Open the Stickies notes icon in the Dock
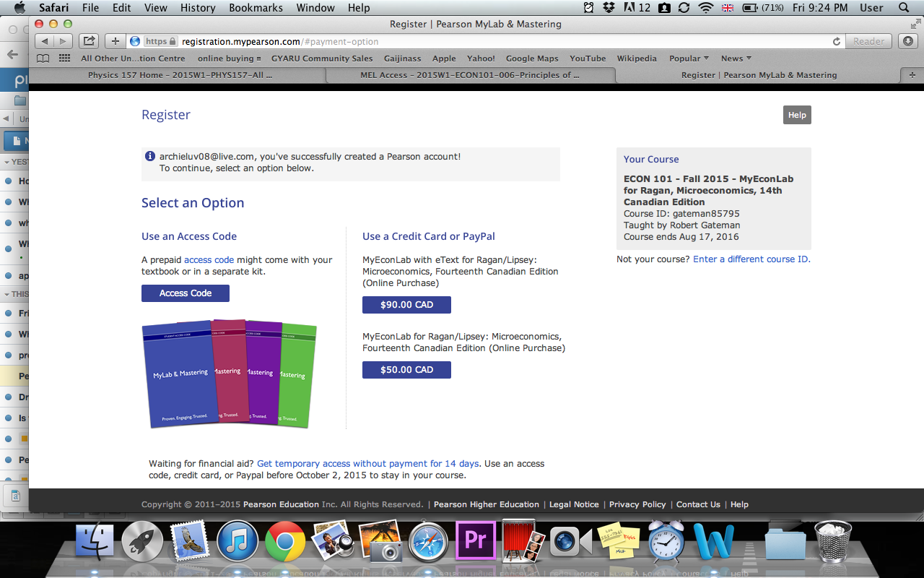 pyautogui.click(x=618, y=541)
